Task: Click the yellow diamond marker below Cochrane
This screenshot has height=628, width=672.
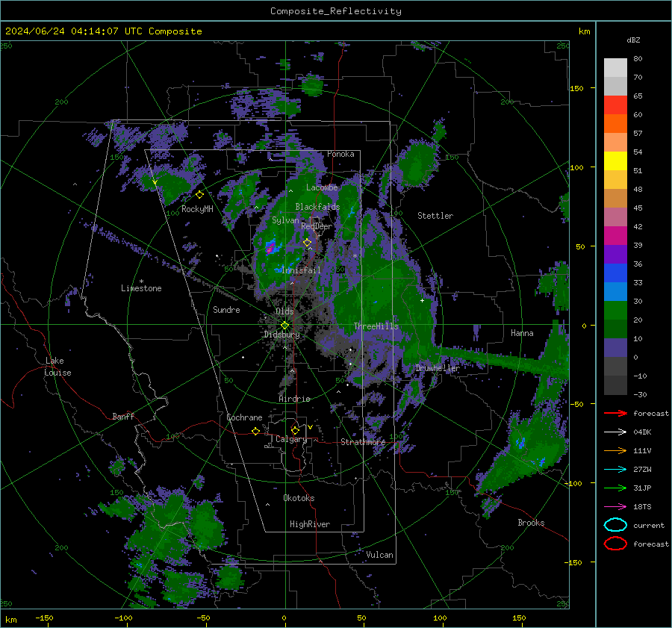Action: 256,431
